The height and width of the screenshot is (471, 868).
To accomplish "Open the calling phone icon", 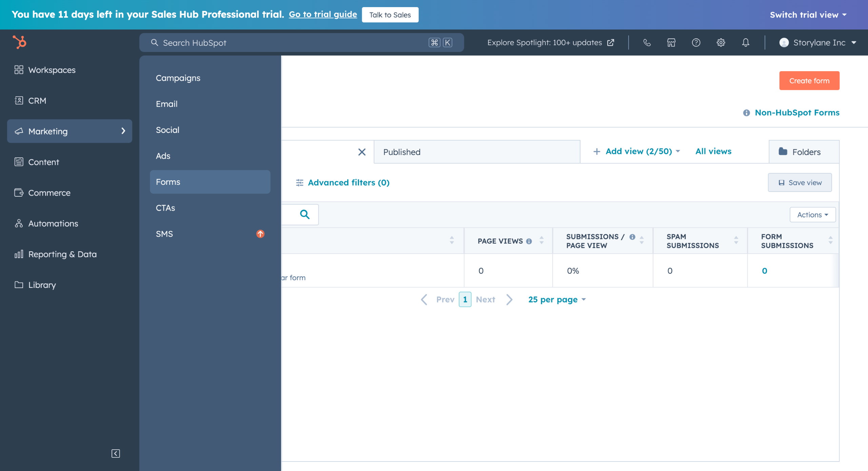I will [x=647, y=42].
